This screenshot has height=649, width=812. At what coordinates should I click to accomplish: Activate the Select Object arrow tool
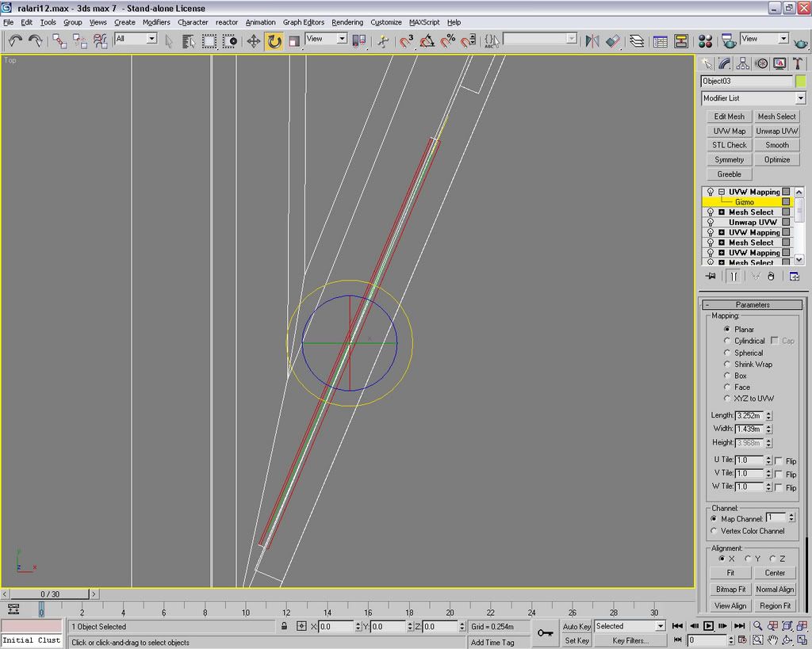(169, 41)
